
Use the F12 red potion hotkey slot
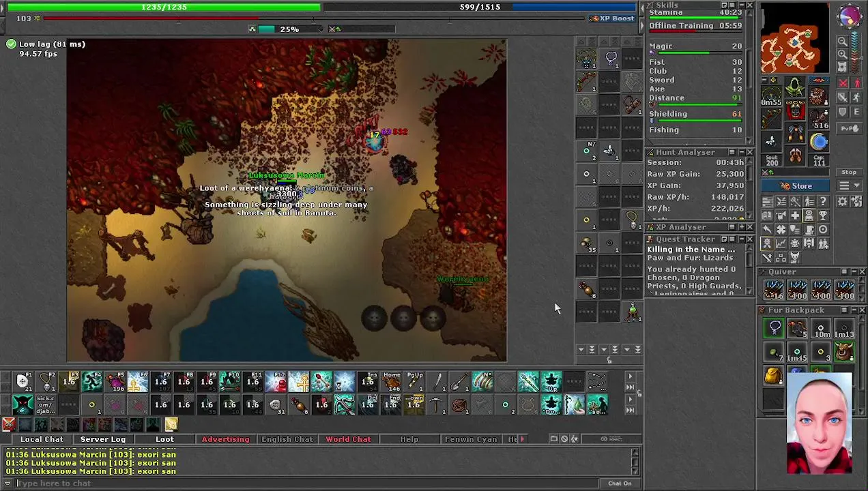click(276, 381)
